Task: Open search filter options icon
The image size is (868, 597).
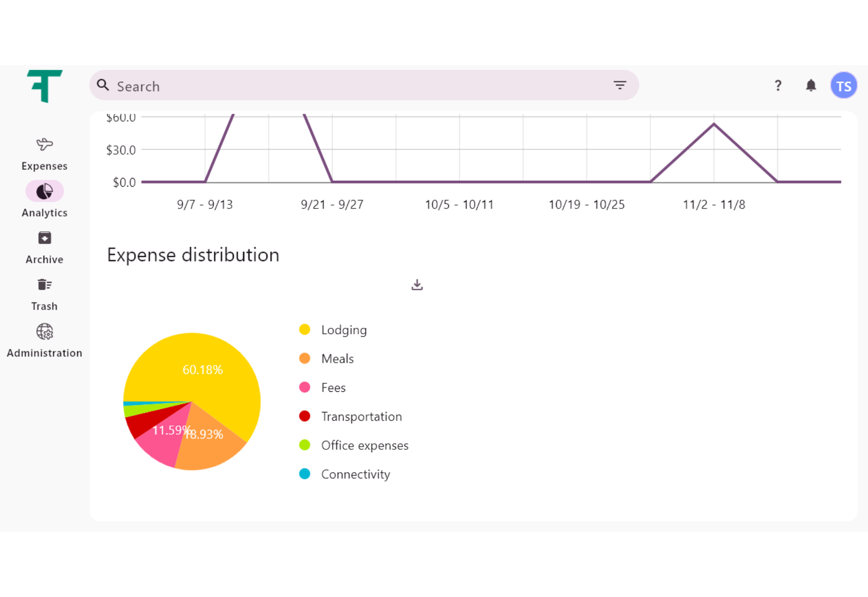Action: (620, 85)
